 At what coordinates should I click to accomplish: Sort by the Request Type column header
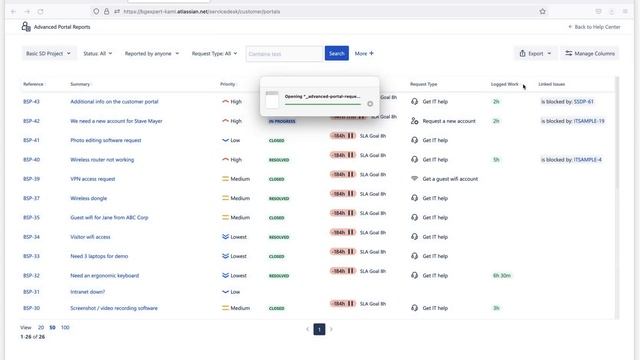coord(423,84)
